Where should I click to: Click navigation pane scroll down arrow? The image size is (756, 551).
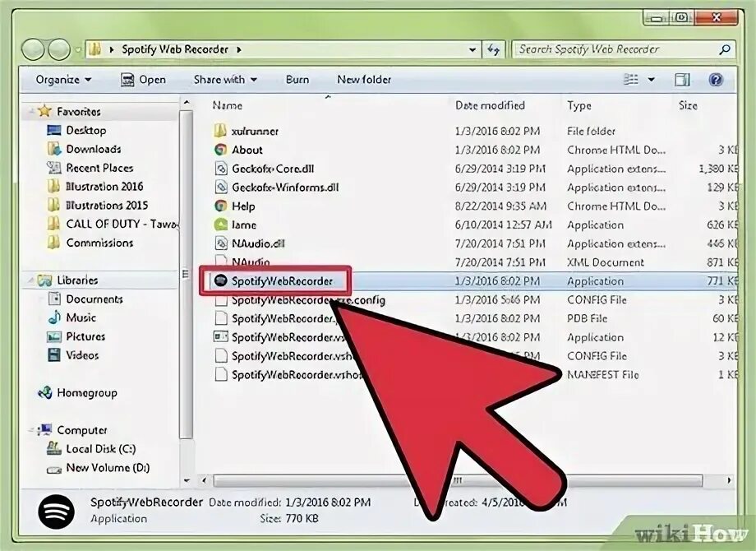(187, 480)
